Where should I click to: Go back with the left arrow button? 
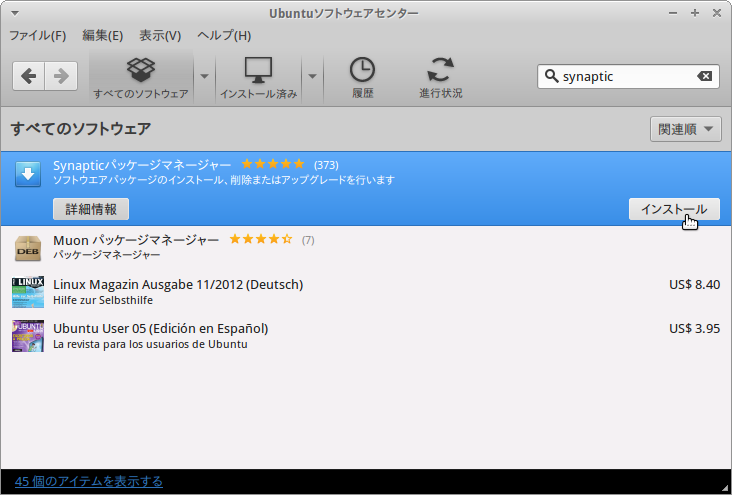coord(29,76)
